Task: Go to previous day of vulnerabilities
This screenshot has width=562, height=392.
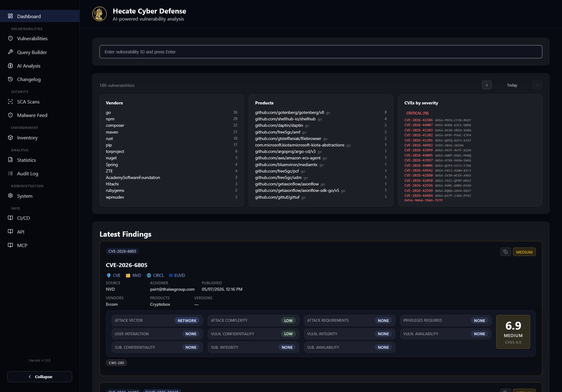Action: click(487, 85)
